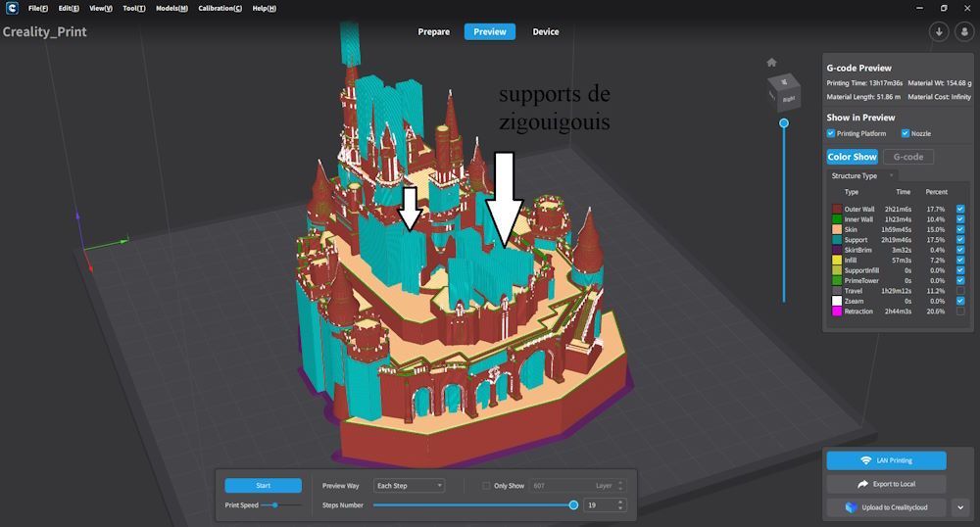Click the Steps Number spinner arrows
The image size is (980, 527).
click(x=620, y=504)
